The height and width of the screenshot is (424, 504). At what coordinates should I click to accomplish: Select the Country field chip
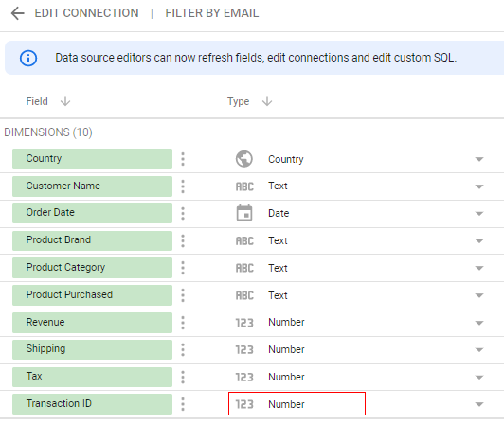[92, 159]
